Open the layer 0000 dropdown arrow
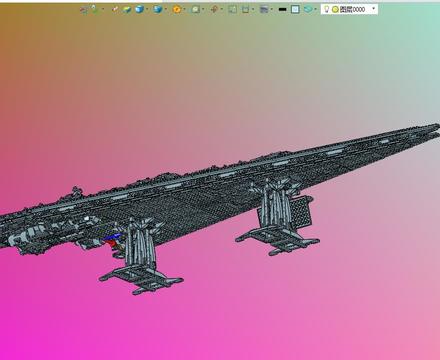This screenshot has width=440, height=360. (x=373, y=9)
